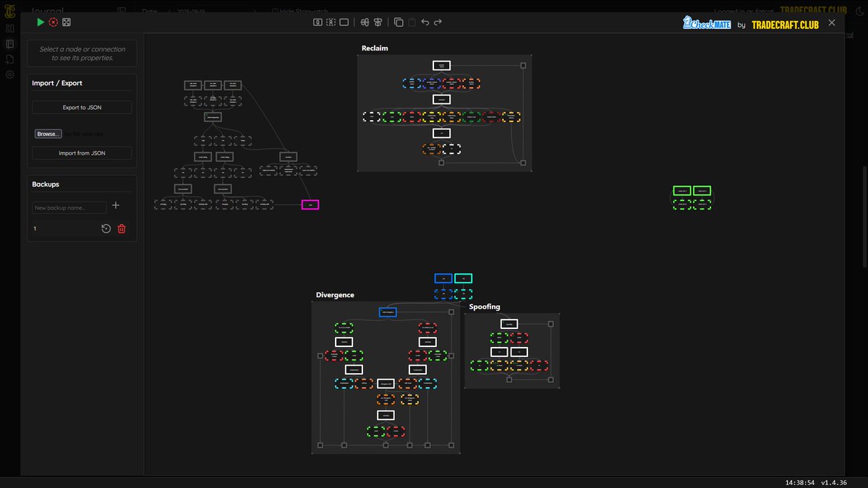Restore backup 1 with circular arrow icon

pyautogui.click(x=106, y=229)
